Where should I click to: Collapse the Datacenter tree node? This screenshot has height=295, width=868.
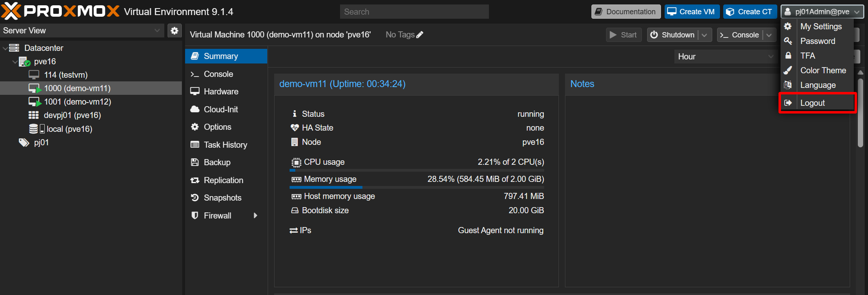(5, 48)
